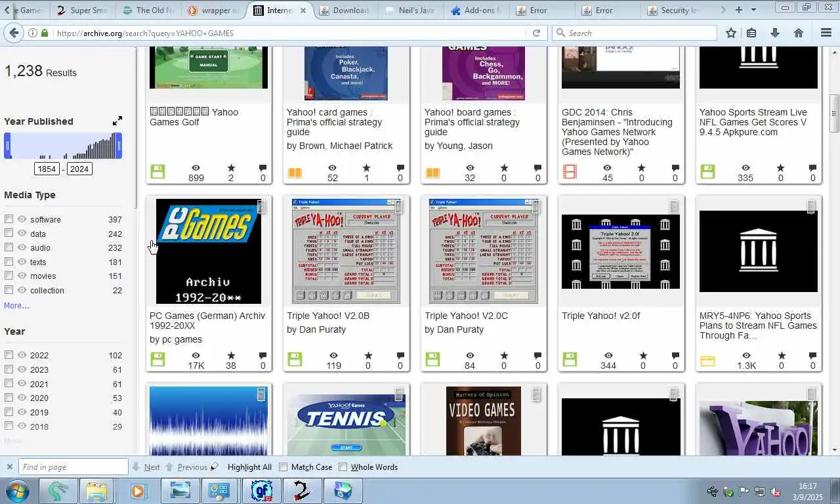This screenshot has width=840, height=504.
Task: Open the list all tabs dropdown arrow
Action: tap(753, 10)
